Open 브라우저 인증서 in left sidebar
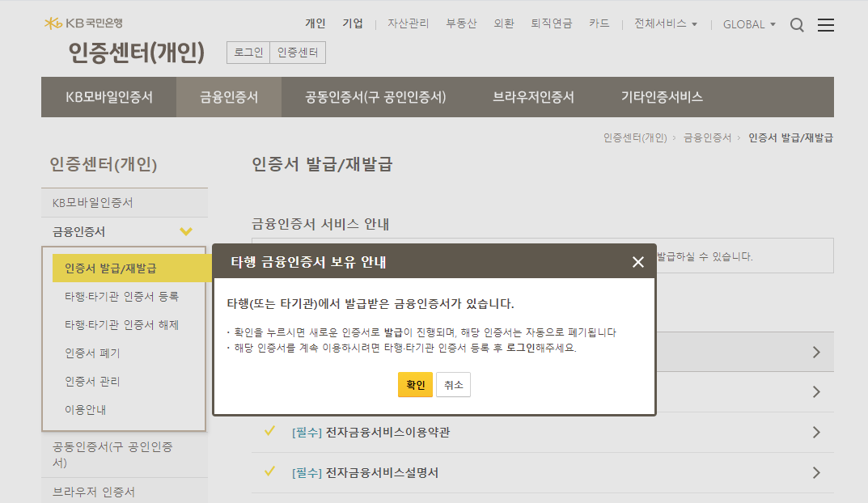The image size is (868, 503). click(x=125, y=492)
